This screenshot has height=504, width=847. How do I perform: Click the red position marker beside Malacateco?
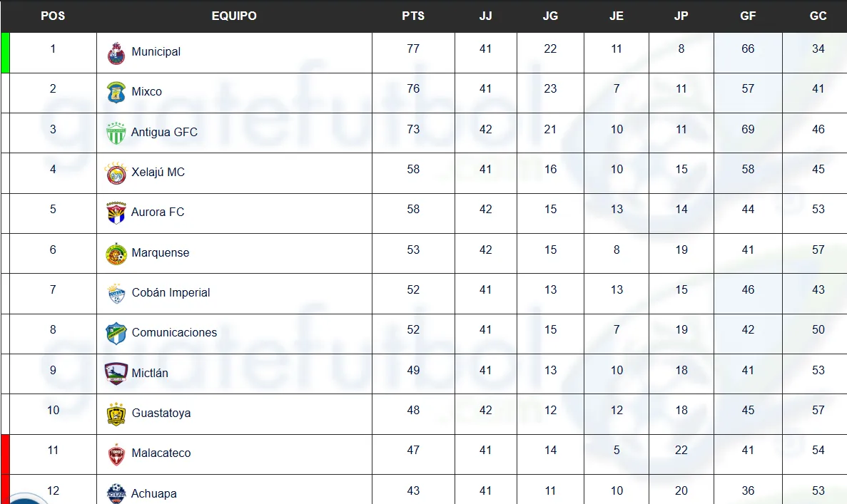pyautogui.click(x=5, y=453)
